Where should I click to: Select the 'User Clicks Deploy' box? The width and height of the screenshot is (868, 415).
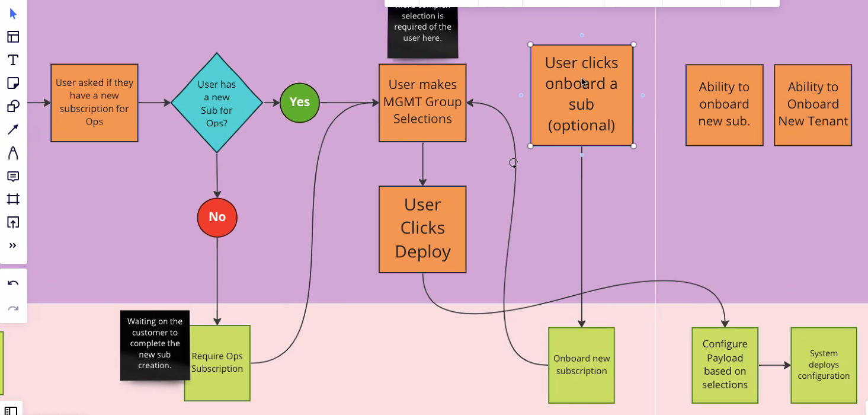pos(422,229)
